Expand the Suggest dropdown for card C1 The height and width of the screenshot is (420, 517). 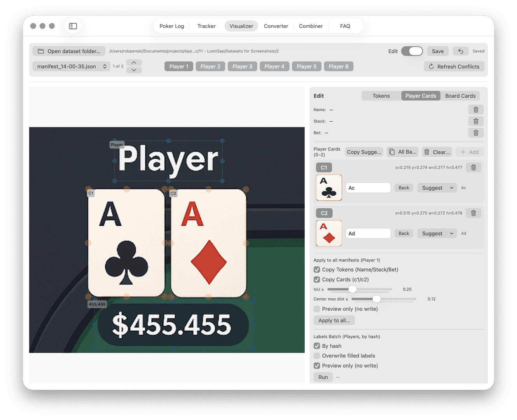pyautogui.click(x=437, y=188)
